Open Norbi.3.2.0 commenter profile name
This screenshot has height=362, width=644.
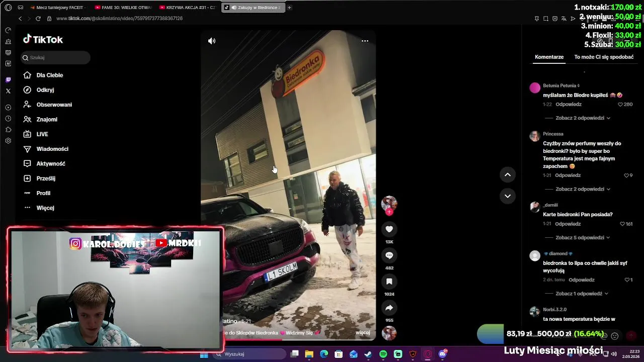[x=554, y=310]
